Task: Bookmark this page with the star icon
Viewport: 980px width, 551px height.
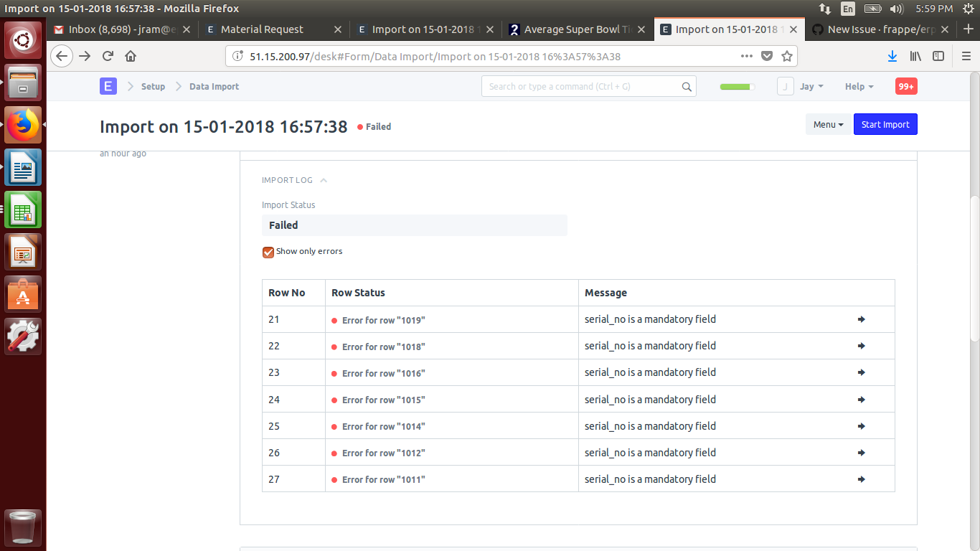Action: click(x=787, y=56)
